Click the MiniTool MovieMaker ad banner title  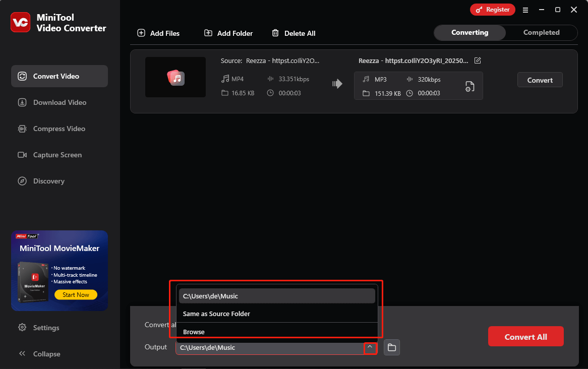pos(59,248)
